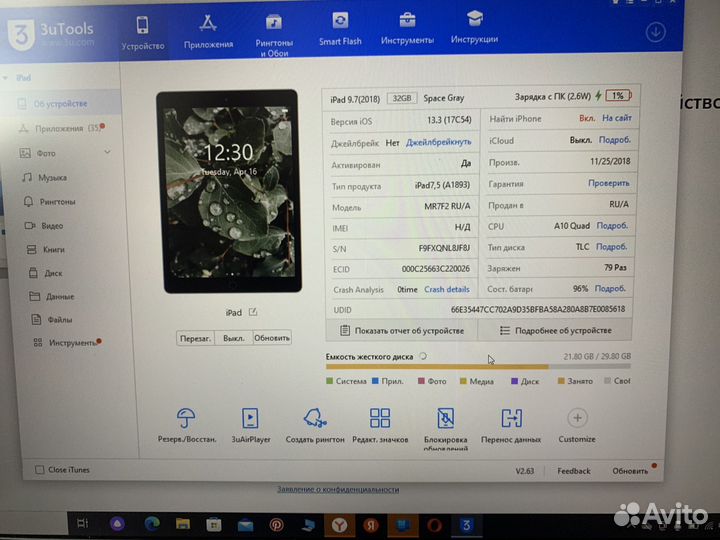The width and height of the screenshot is (720, 540).
Task: Open Opera browser from taskbar
Action: 434,525
